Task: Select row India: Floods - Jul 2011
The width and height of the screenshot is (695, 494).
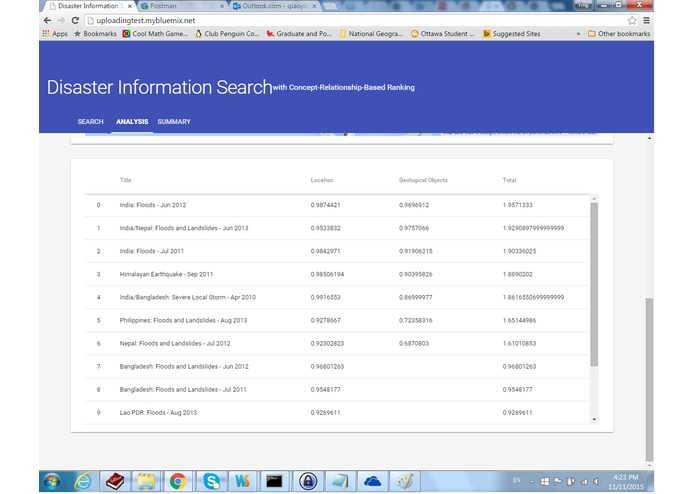Action: coord(337,251)
